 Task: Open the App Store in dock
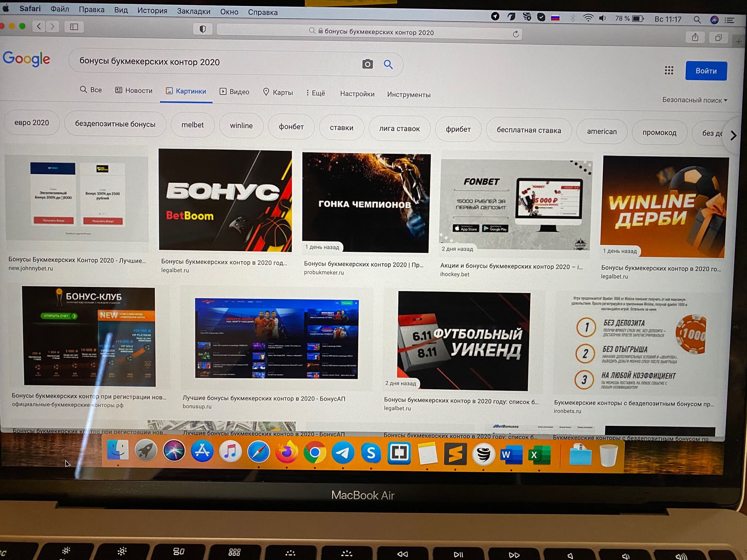coord(202,451)
